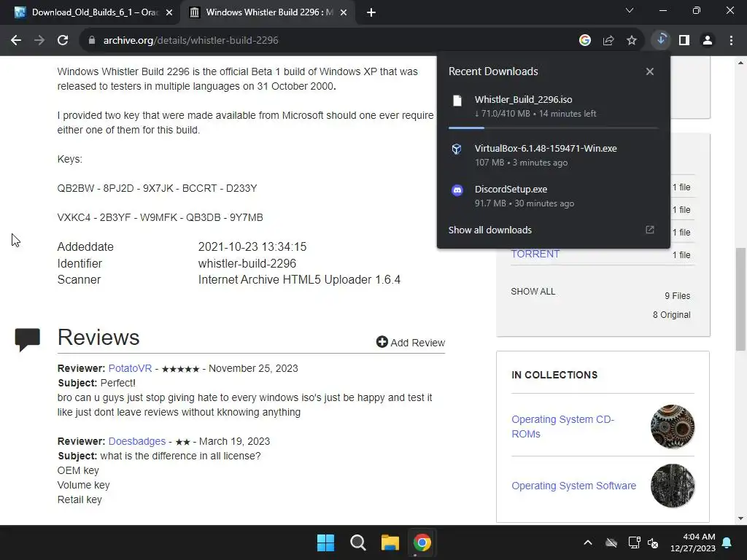
Task: Close the Download_Old_Builds tab
Action: (169, 13)
